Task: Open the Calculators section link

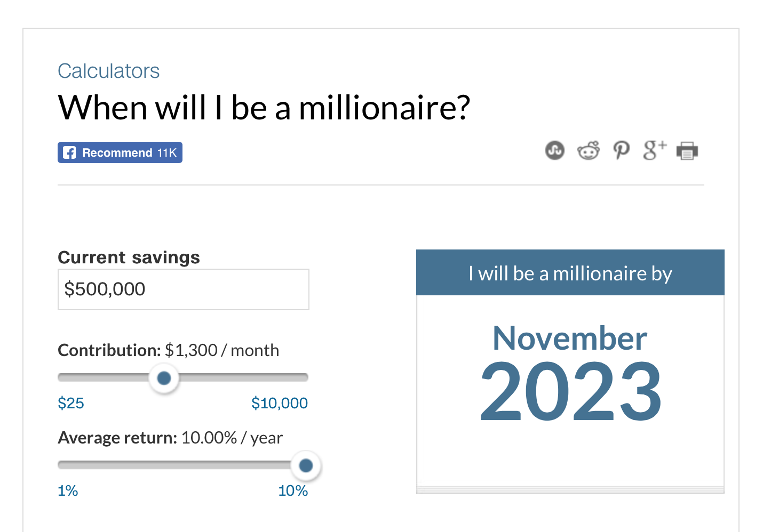Action: [108, 70]
